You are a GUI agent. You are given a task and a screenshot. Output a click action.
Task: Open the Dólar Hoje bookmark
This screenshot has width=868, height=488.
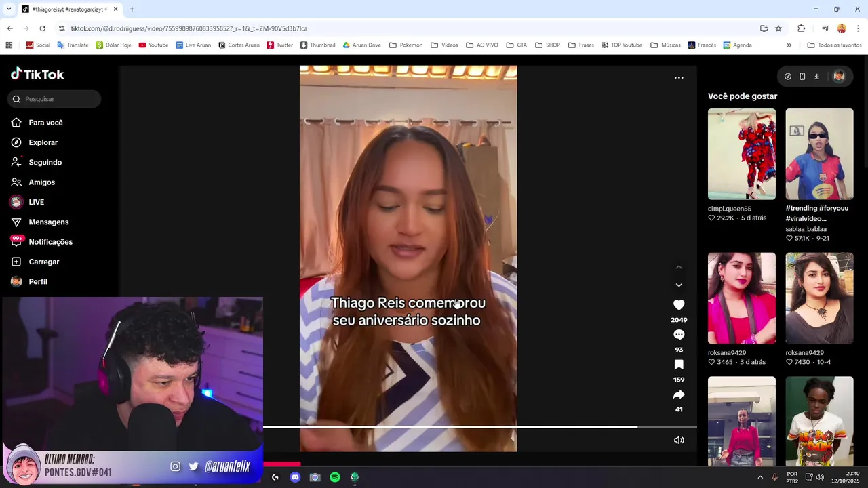coord(113,45)
